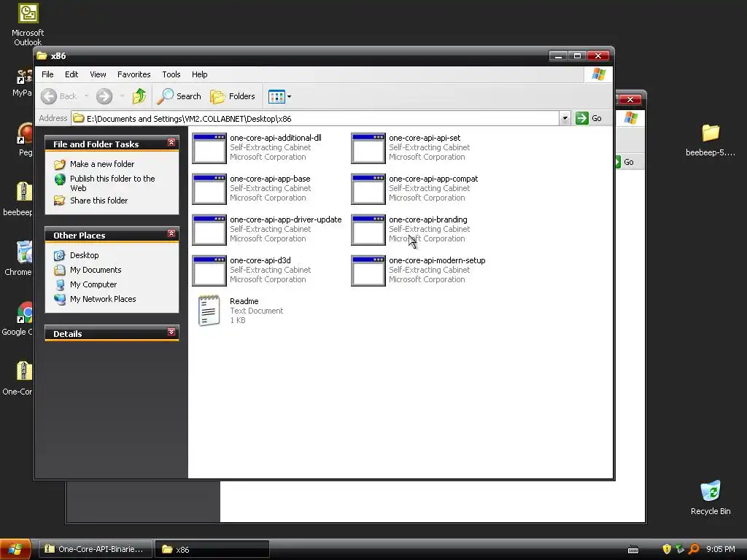This screenshot has width=747, height=560.
Task: Open the File menu
Action: click(x=47, y=74)
